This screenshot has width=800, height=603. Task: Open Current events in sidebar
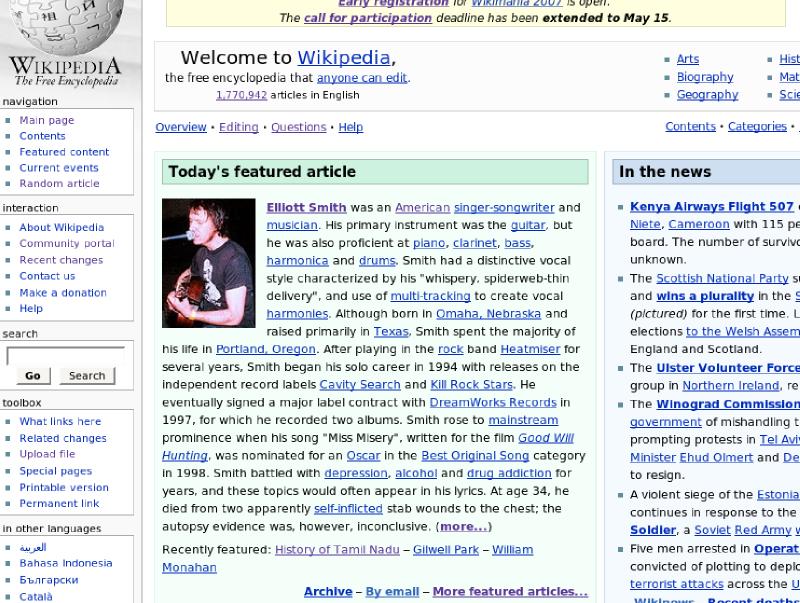click(x=59, y=168)
